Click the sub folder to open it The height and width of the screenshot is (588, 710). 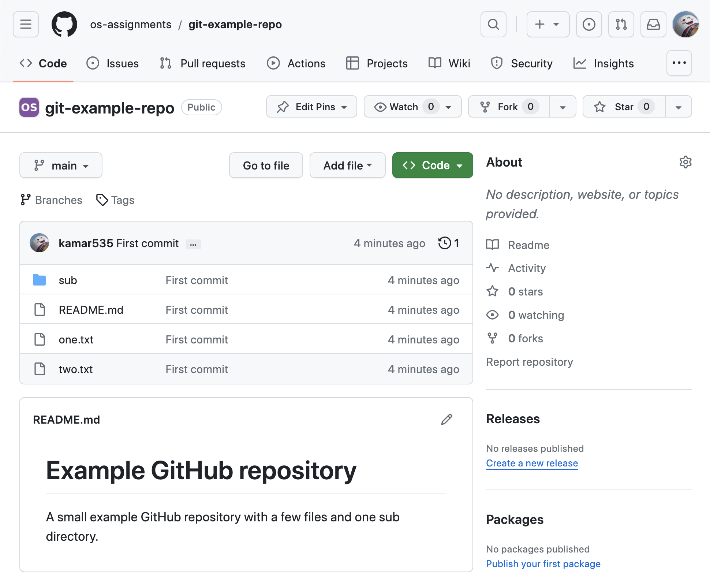pos(67,280)
